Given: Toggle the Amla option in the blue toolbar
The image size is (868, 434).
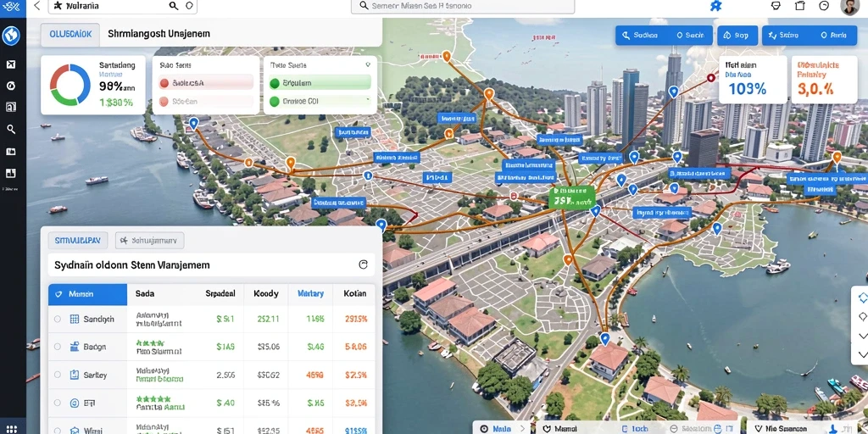Looking at the screenshot, I should (834, 35).
